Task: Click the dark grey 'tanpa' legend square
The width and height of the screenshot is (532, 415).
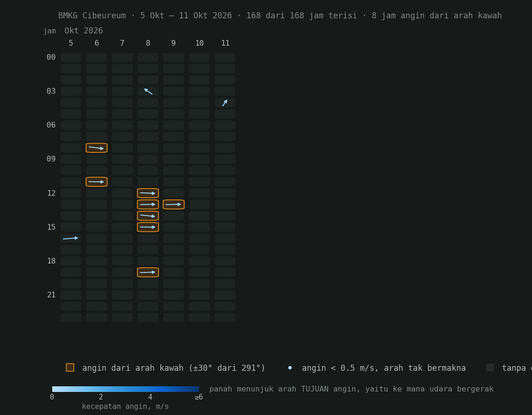Action: click(490, 367)
